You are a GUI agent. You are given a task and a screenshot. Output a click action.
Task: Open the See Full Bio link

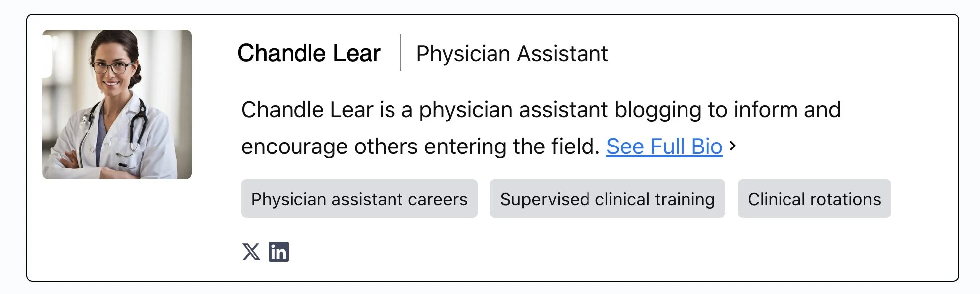tap(664, 147)
